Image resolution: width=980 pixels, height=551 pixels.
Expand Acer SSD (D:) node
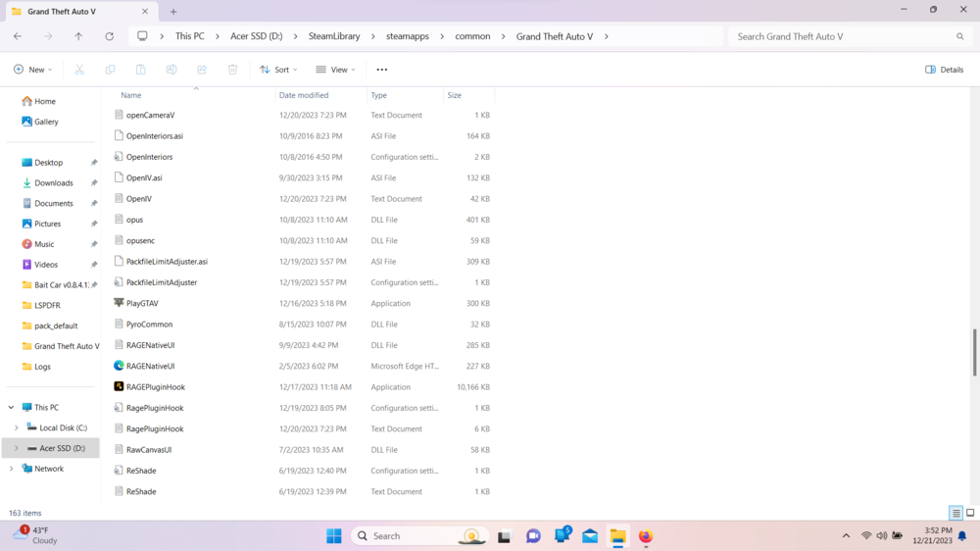coord(17,448)
